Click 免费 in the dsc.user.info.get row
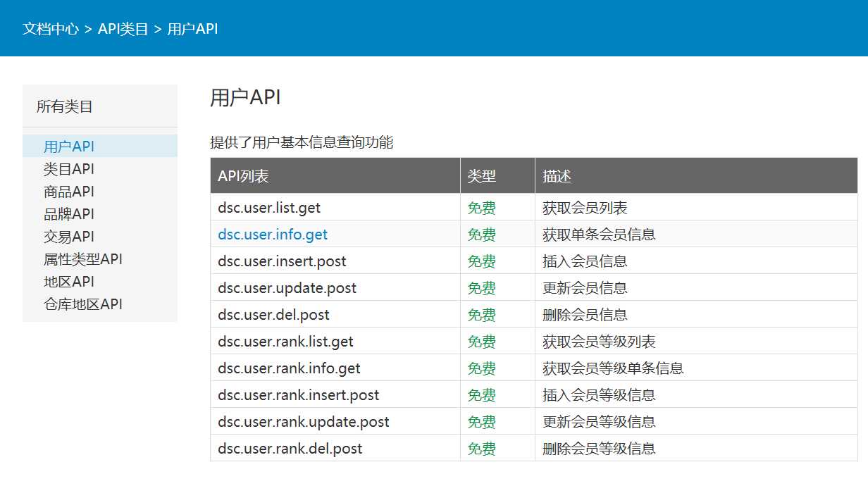 point(482,235)
